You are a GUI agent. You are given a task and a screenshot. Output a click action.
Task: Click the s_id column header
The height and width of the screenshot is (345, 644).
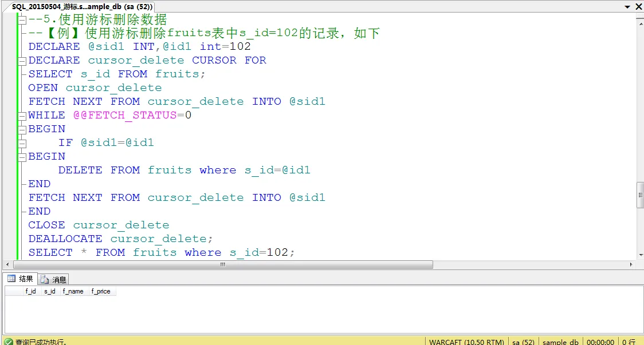pos(50,291)
